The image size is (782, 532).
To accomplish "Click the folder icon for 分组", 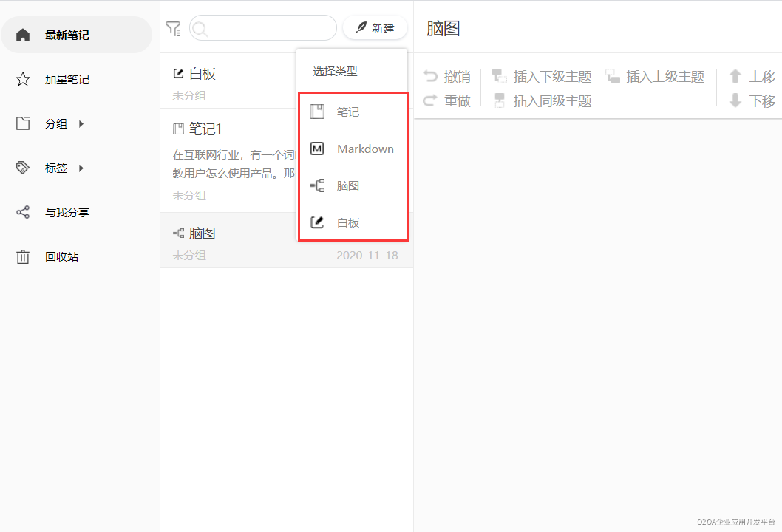I will (x=23, y=123).
